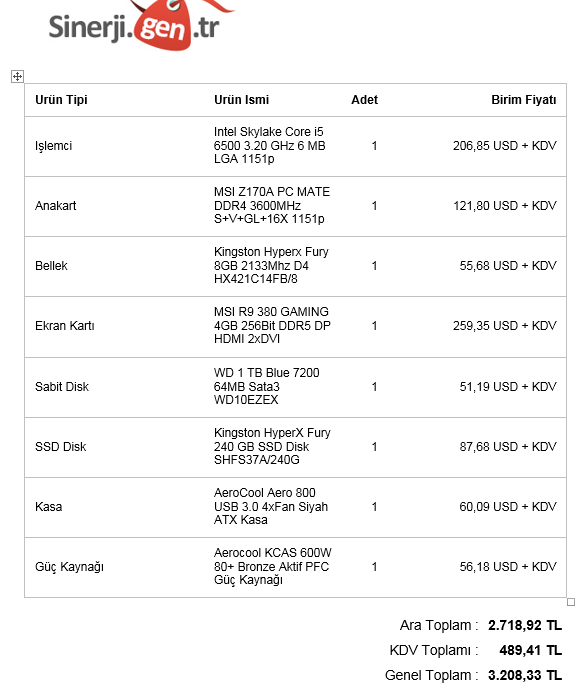The image size is (588, 688).
Task: Click the Aerocool KCAS 600W cell
Action: 272,566
